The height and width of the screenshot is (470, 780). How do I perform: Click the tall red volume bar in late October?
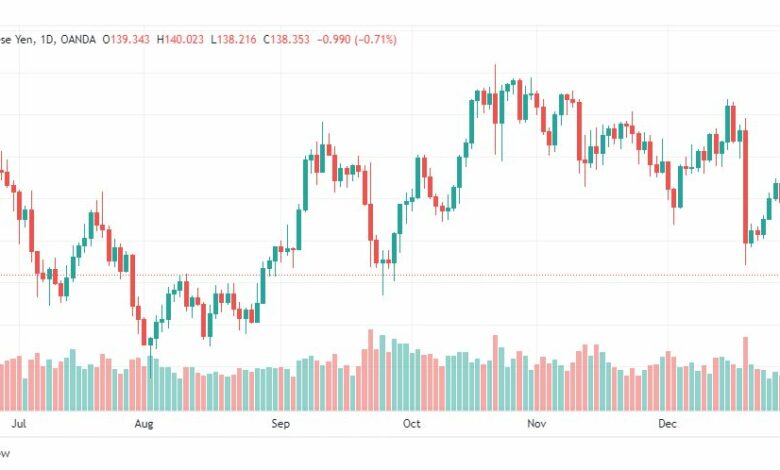pos(495,373)
